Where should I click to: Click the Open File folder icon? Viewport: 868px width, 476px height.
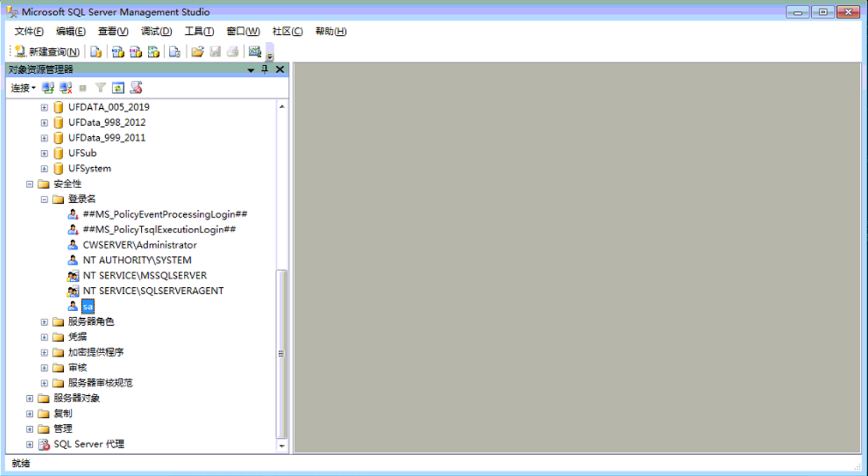198,52
